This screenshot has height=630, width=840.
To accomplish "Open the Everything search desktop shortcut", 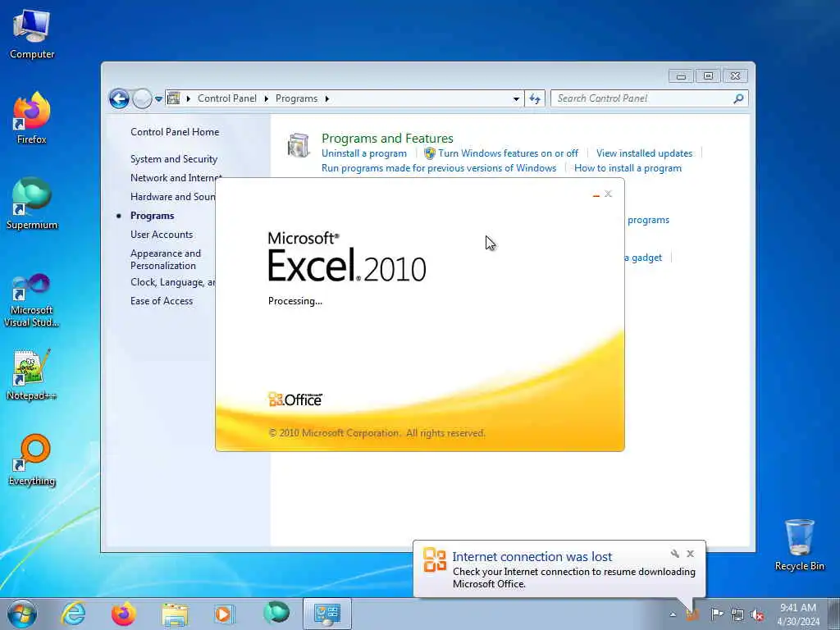I will click(x=32, y=459).
